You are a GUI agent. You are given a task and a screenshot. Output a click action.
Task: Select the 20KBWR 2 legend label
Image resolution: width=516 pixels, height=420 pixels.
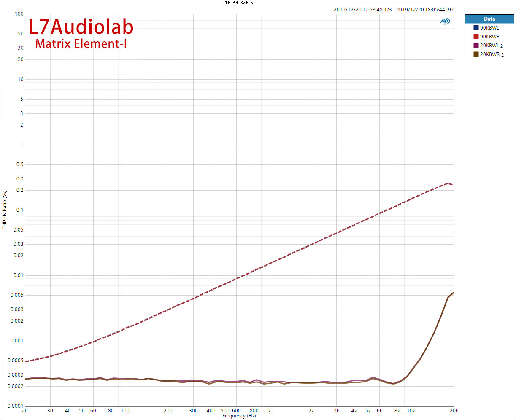tap(491, 54)
